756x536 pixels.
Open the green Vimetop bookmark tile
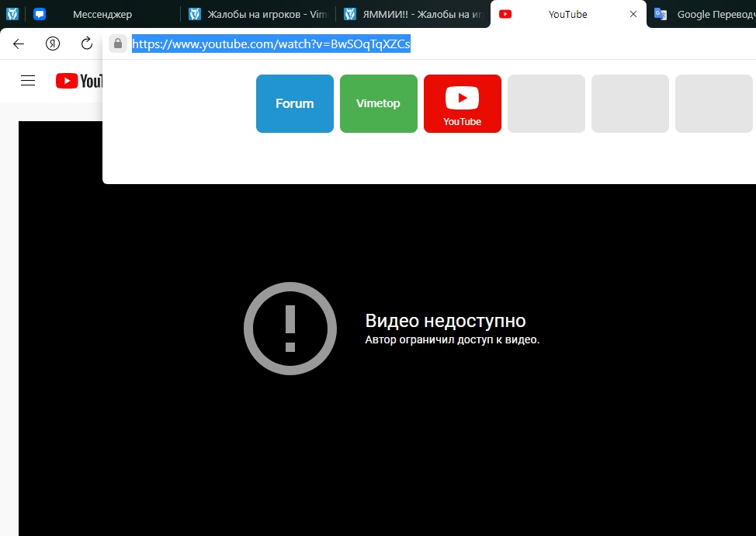[x=379, y=103]
